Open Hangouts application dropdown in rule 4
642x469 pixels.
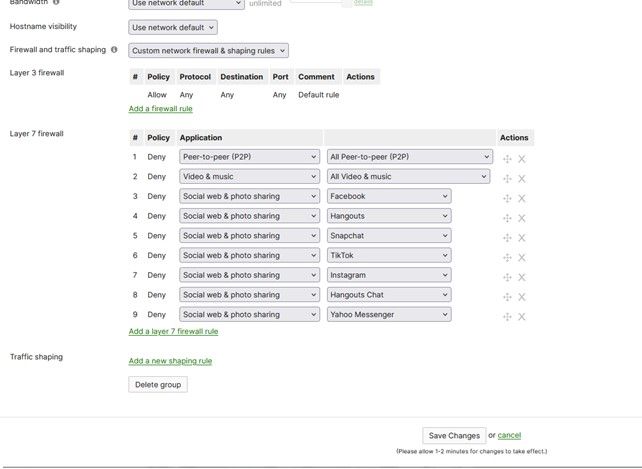(389, 216)
